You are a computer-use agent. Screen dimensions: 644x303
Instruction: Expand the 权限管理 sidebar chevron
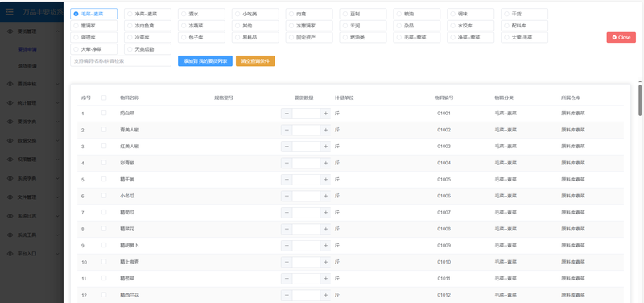pyautogui.click(x=57, y=160)
